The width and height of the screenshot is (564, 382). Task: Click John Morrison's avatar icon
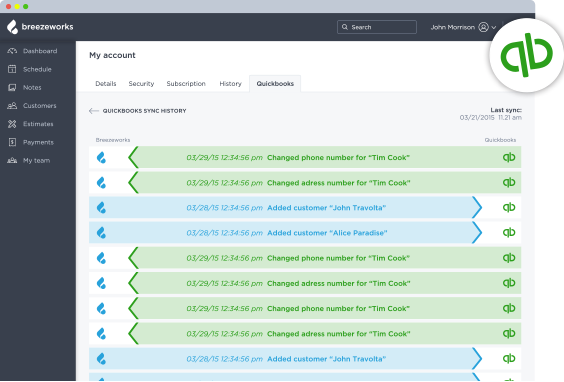click(483, 27)
